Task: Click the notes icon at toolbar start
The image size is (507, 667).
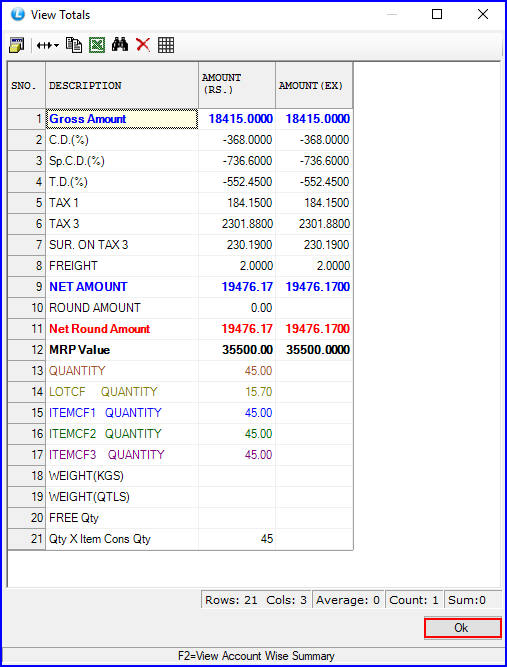Action: tap(17, 45)
